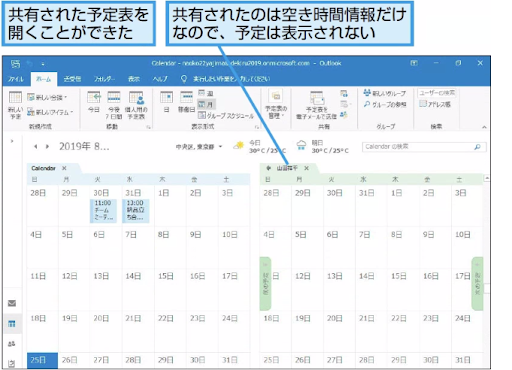Open the 中央区, 東京都 weather location dropdown
The image size is (512, 370).
click(199, 147)
